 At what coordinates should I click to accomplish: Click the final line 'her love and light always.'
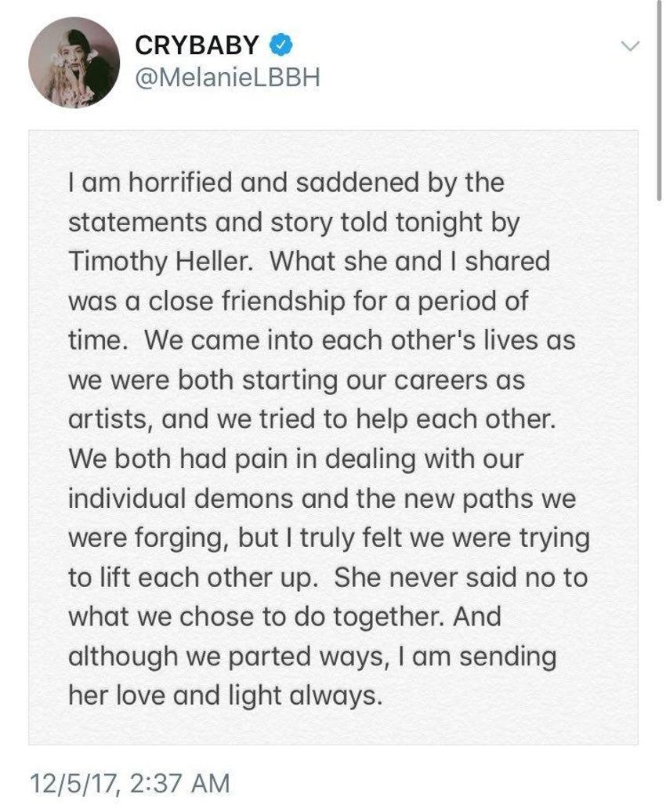pyautogui.click(x=226, y=695)
